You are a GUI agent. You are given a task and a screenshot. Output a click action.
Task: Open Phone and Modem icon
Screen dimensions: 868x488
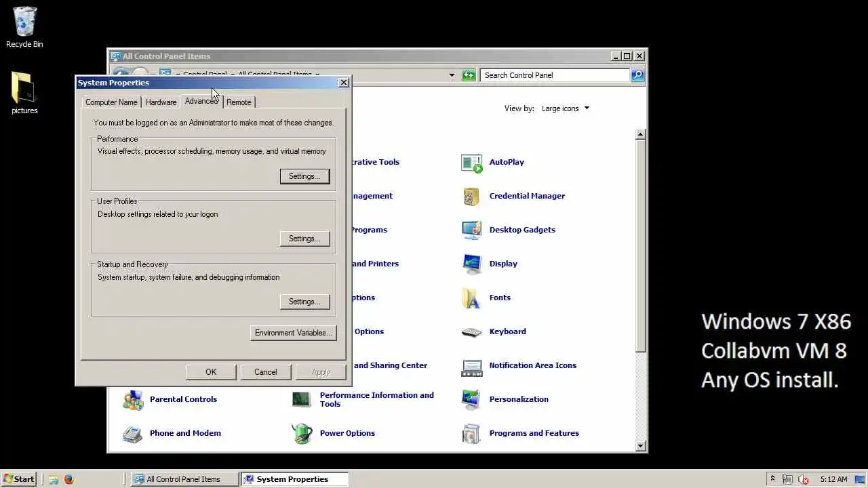pyautogui.click(x=133, y=434)
